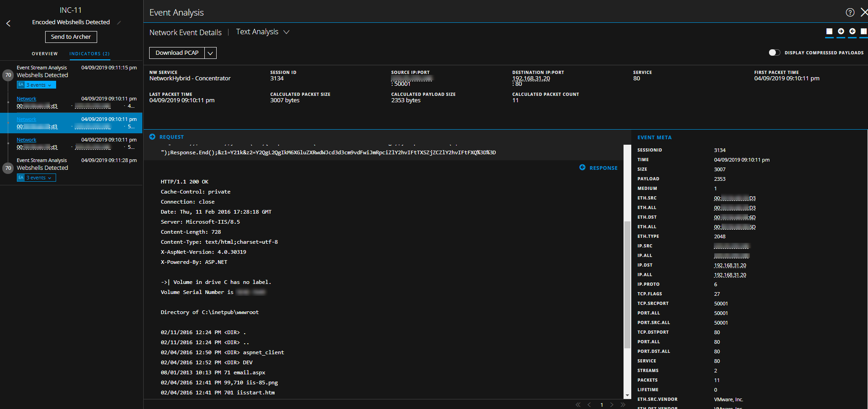868x409 pixels.
Task: Click the Download PCAP button
Action: pos(177,53)
